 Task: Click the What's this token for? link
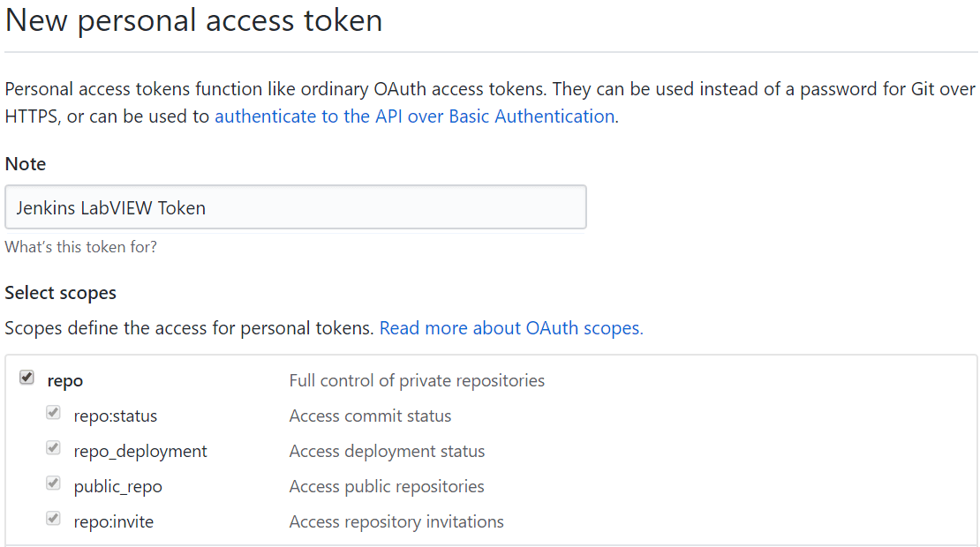click(x=80, y=247)
